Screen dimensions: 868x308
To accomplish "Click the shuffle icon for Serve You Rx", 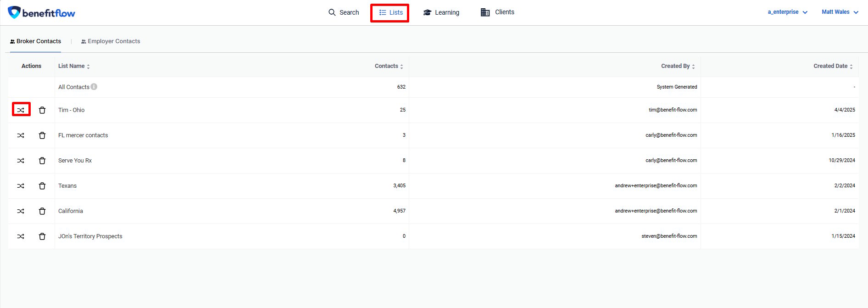I will tap(21, 161).
